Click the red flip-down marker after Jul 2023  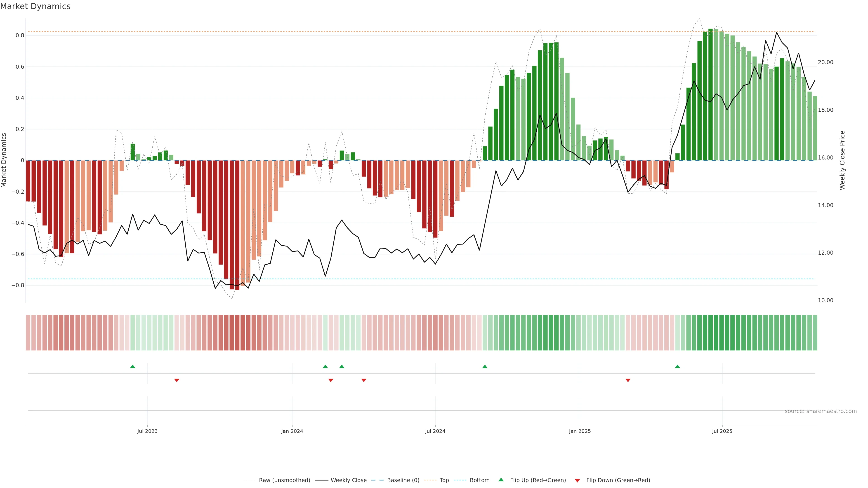(177, 380)
